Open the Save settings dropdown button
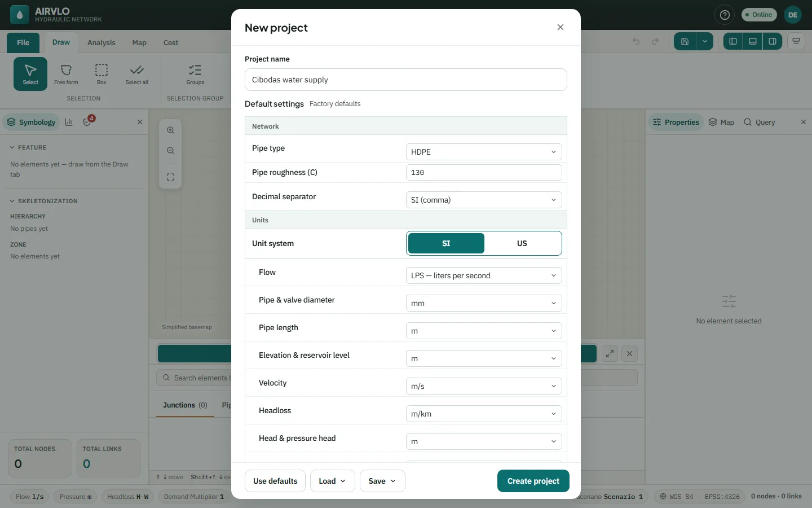Image resolution: width=812 pixels, height=508 pixels. [x=382, y=481]
